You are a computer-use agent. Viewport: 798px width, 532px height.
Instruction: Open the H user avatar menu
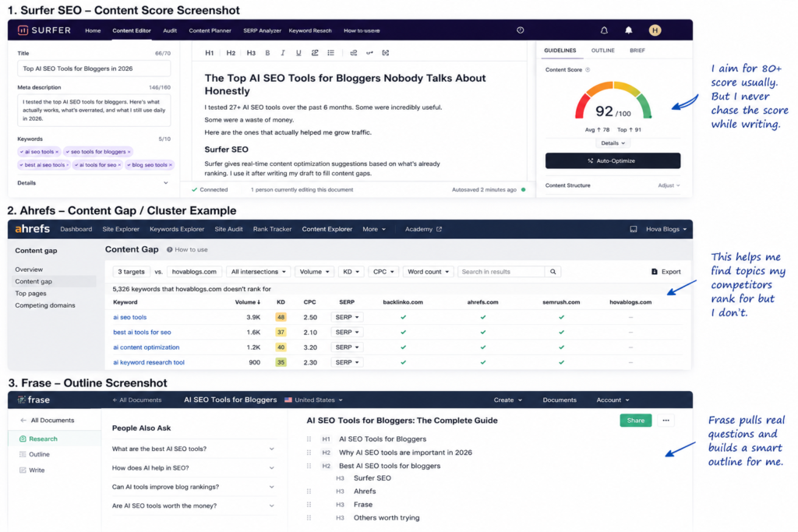point(655,30)
